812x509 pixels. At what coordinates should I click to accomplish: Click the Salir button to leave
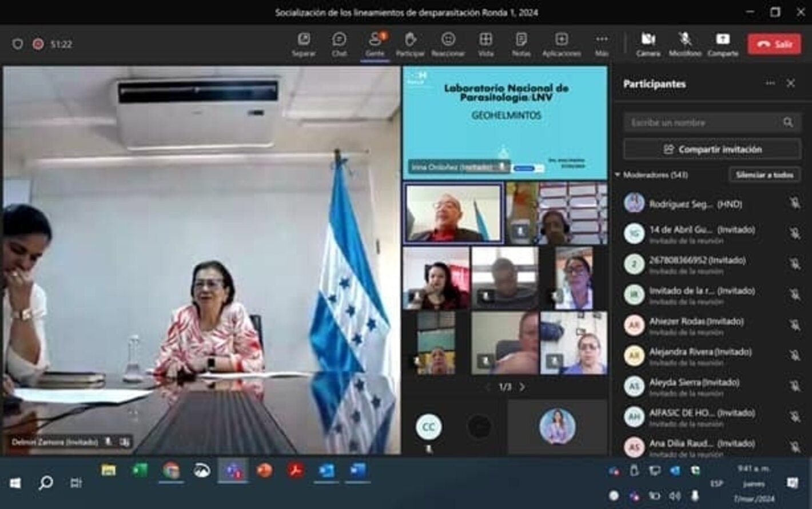click(774, 43)
